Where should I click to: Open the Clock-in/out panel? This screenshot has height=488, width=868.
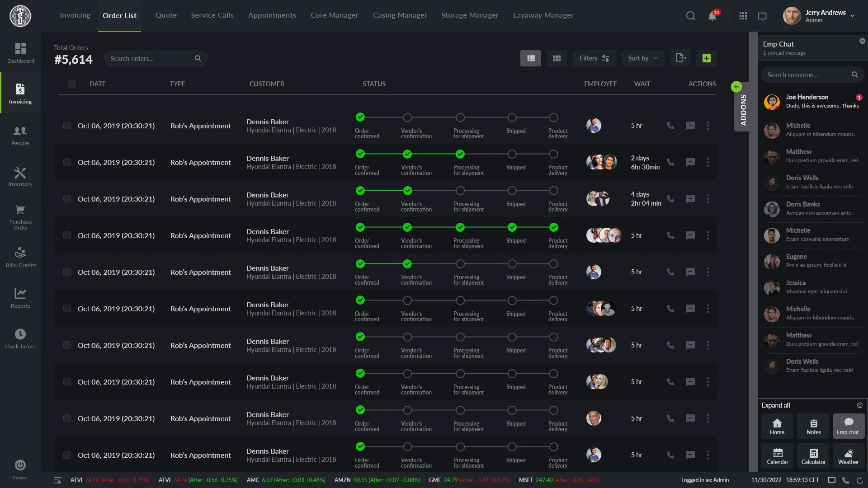[20, 338]
